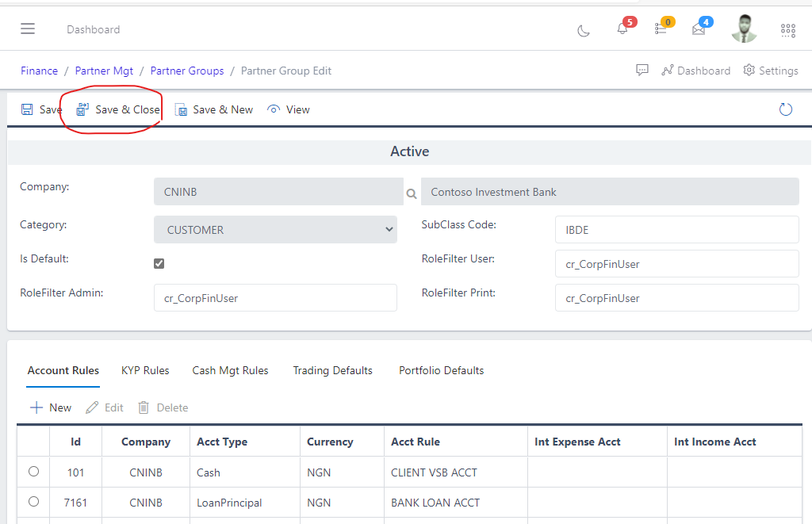Open the navigation hamburger menu
The image size is (812, 524).
(28, 29)
